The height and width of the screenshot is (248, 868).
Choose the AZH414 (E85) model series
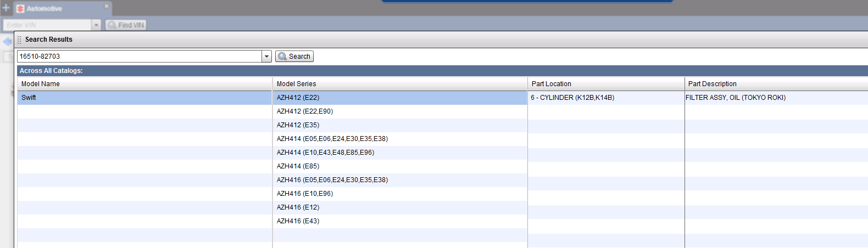298,166
